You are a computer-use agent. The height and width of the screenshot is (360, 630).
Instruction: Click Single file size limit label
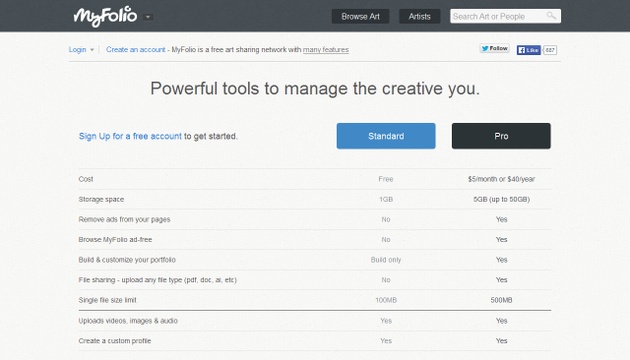tap(107, 300)
